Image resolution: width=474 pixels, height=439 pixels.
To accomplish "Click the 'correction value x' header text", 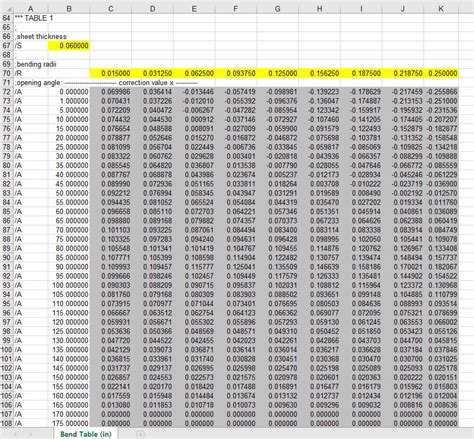I will [x=146, y=83].
